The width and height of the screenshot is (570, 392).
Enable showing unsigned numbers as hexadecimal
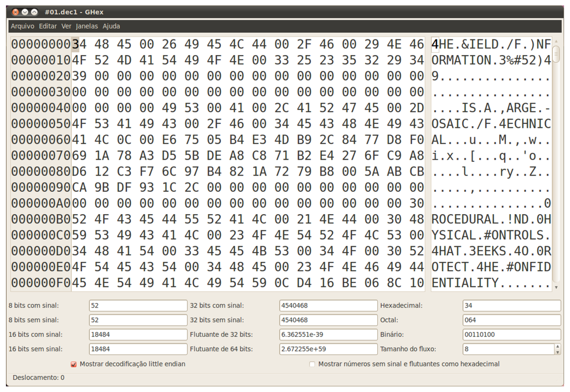pyautogui.click(x=312, y=364)
